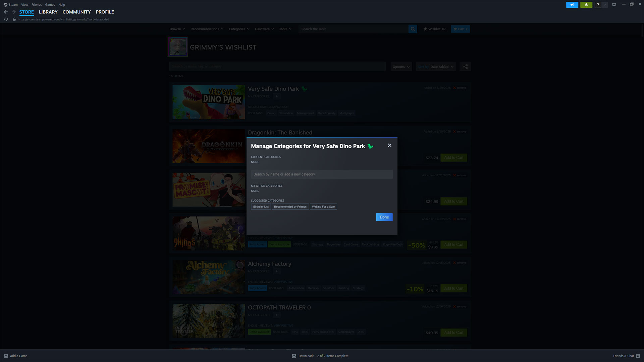
Task: Switch to Big Picture mode icon
Action: click(x=614, y=5)
